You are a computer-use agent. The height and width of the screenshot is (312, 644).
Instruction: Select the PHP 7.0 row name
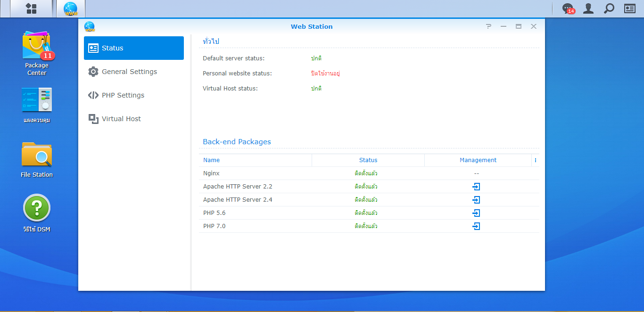click(215, 226)
